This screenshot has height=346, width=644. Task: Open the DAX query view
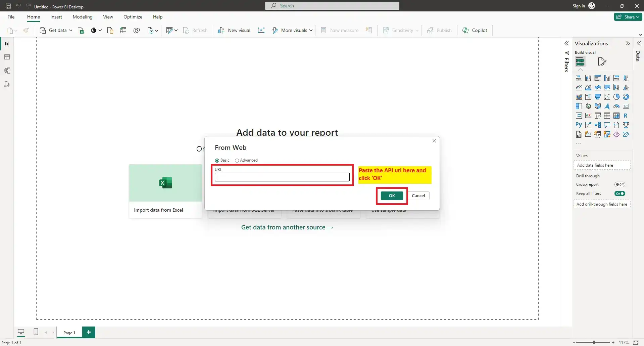[x=7, y=84]
